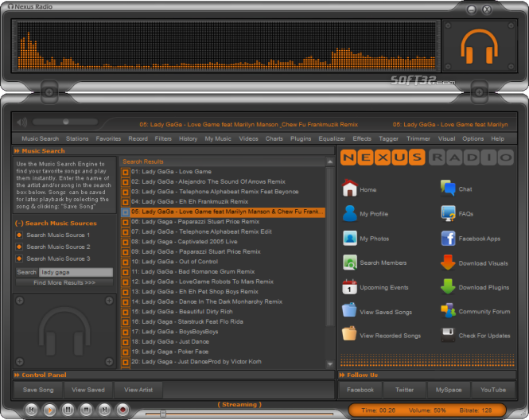Viewport: 529px width, 420px height.
Task: Open the Stations menu
Action: [x=77, y=138]
